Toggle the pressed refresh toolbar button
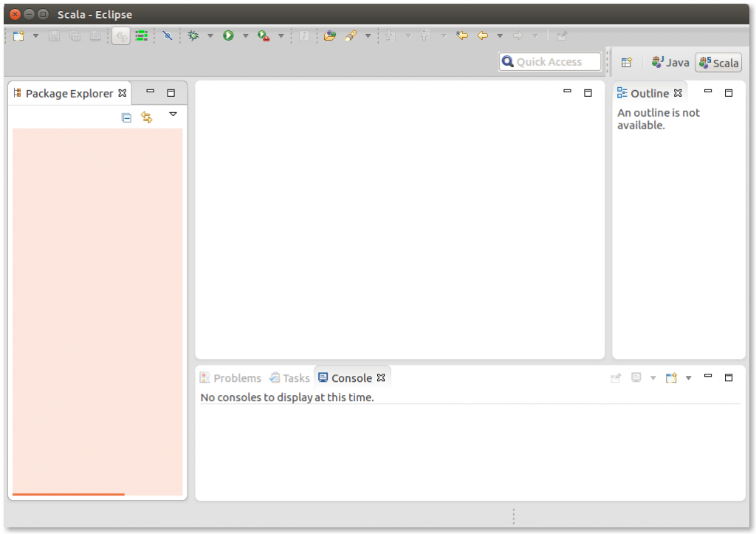This screenshot has height=534, width=756. pyautogui.click(x=121, y=35)
